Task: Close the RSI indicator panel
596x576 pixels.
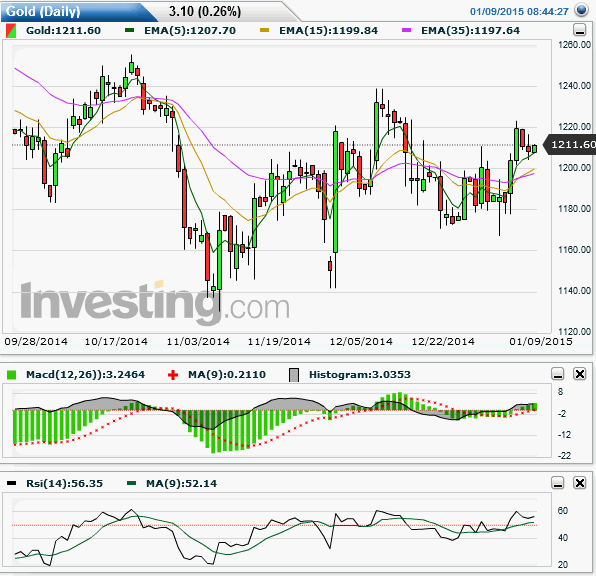Action: click(x=580, y=483)
